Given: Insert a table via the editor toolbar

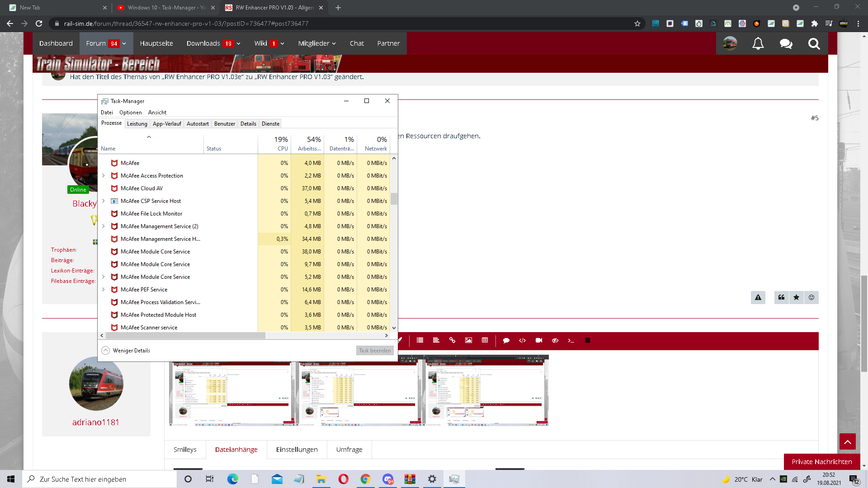Looking at the screenshot, I should click(x=485, y=340).
